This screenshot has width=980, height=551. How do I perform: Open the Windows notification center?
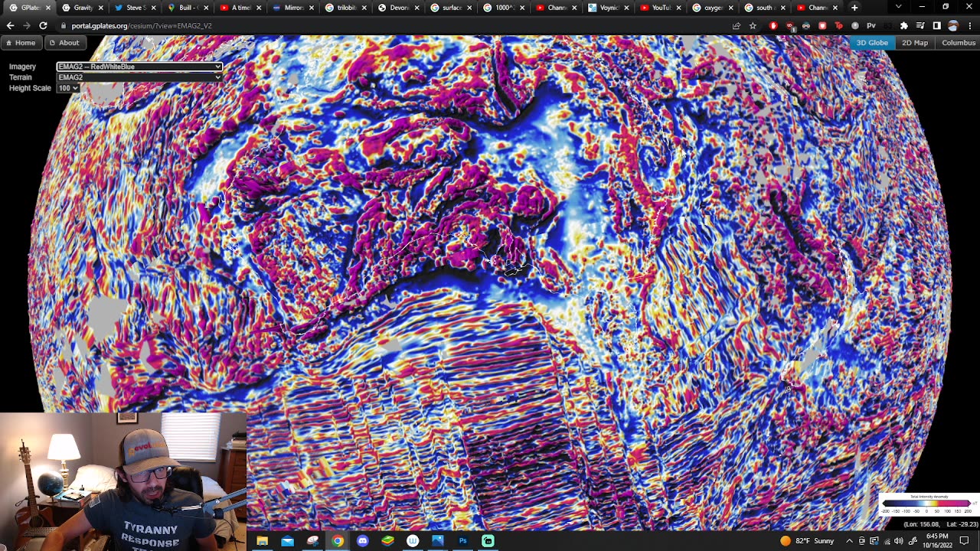pyautogui.click(x=965, y=541)
